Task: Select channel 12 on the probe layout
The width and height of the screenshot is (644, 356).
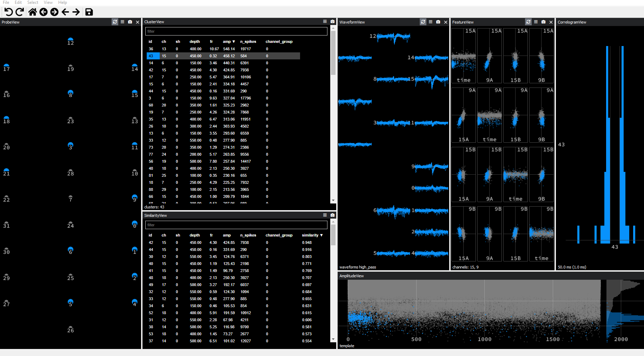Action: (70, 39)
